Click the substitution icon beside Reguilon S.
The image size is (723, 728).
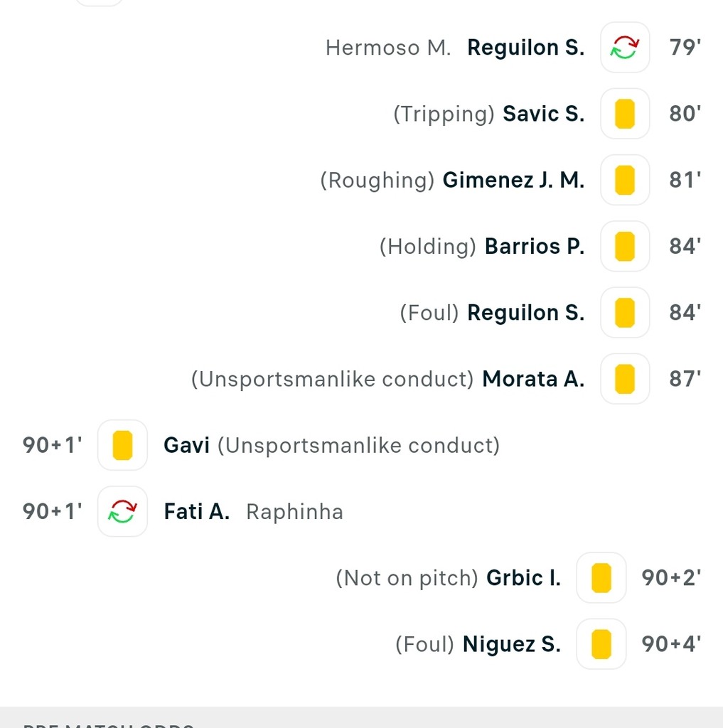[624, 48]
